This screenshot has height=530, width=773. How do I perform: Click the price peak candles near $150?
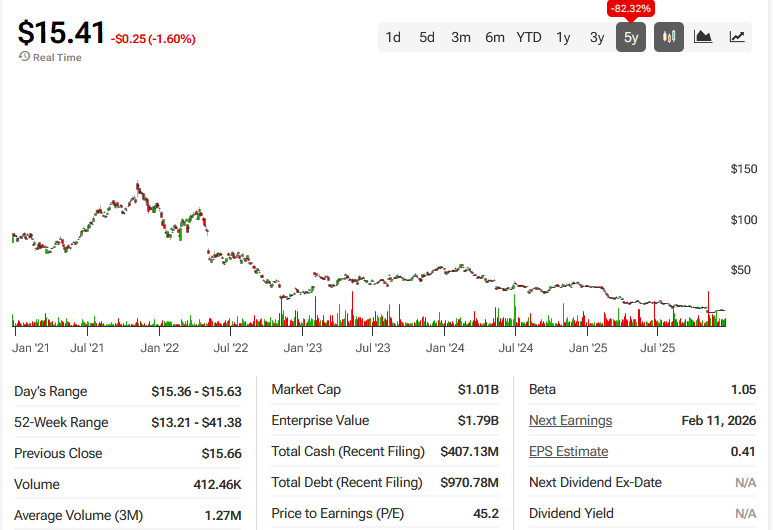click(137, 187)
